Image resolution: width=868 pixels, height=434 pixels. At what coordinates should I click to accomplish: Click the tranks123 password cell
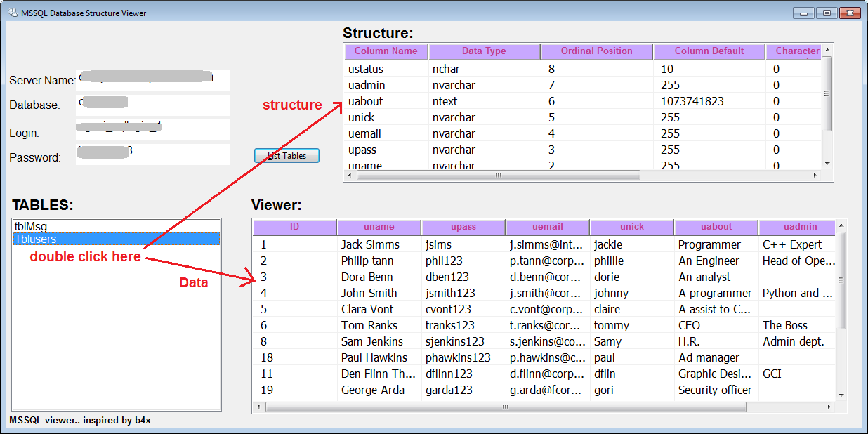pyautogui.click(x=463, y=325)
